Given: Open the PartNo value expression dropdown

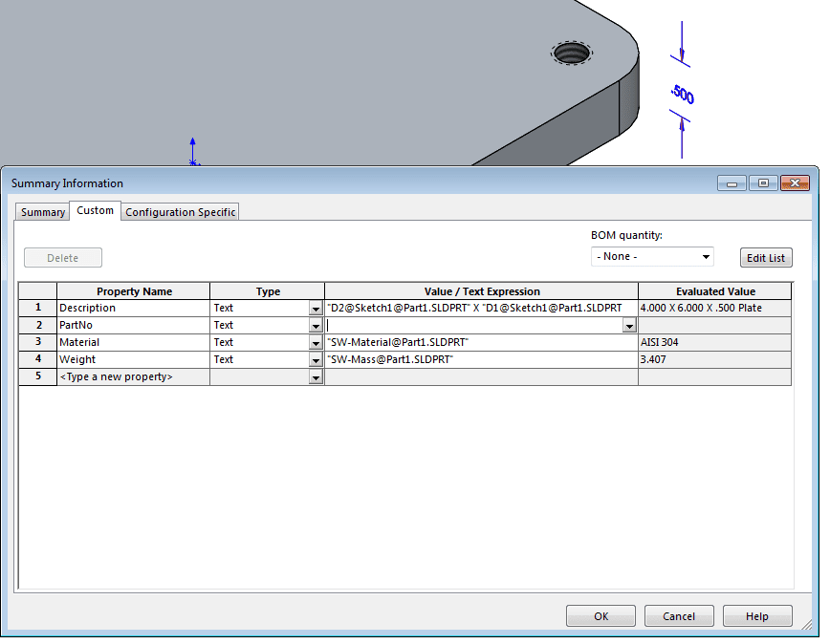Looking at the screenshot, I should [629, 326].
